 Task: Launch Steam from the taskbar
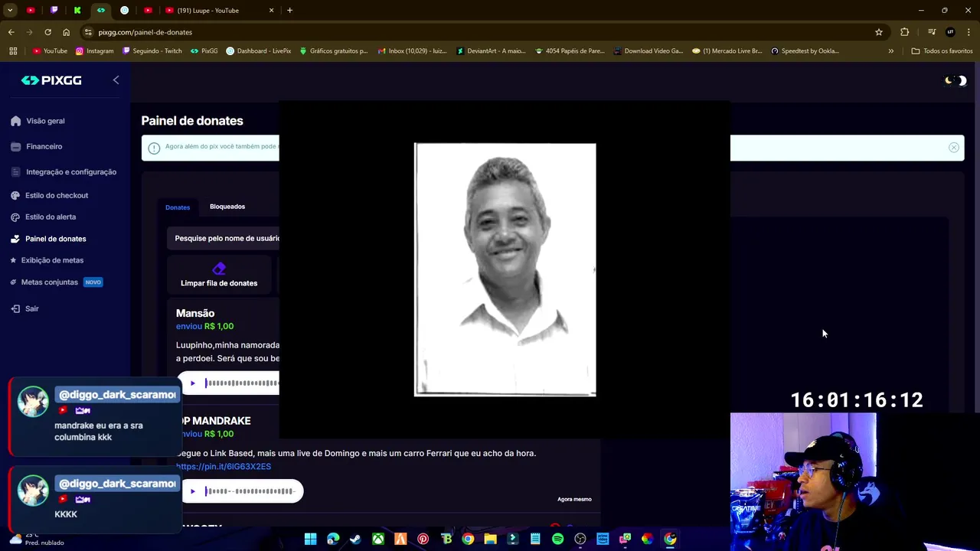(355, 539)
